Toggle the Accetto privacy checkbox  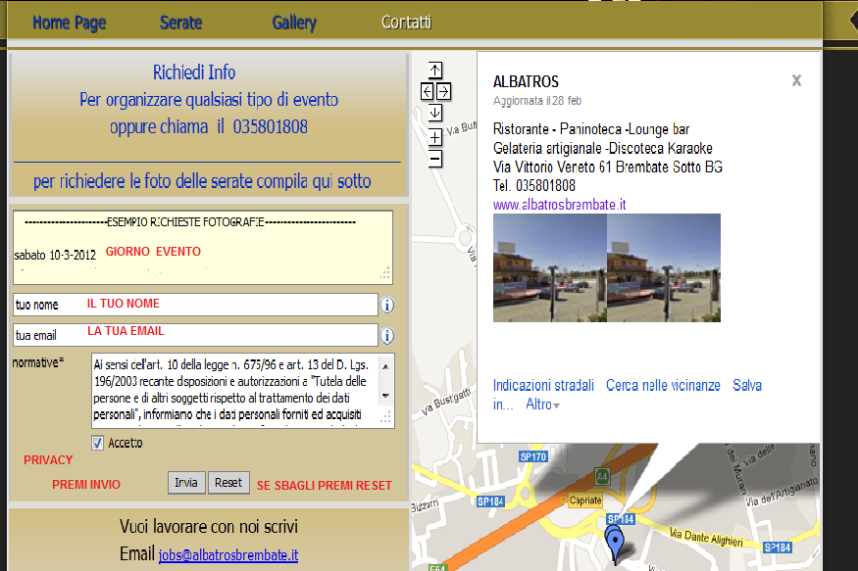click(x=97, y=443)
